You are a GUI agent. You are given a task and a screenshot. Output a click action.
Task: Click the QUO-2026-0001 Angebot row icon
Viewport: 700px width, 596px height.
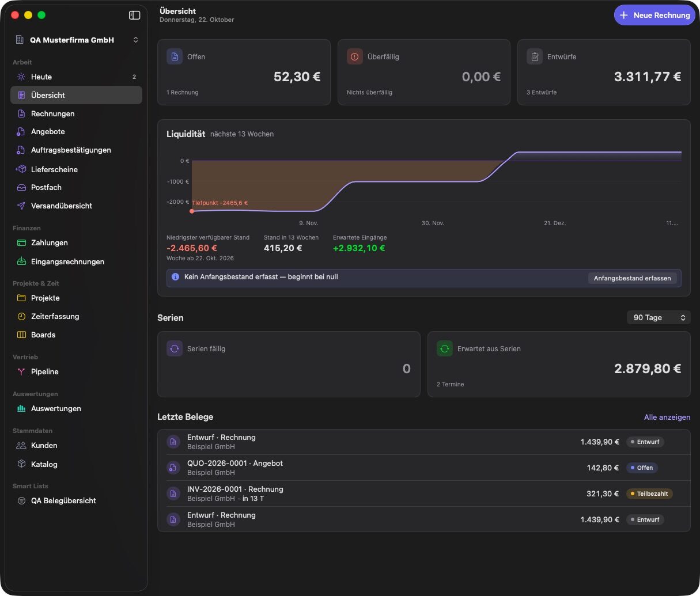click(173, 468)
